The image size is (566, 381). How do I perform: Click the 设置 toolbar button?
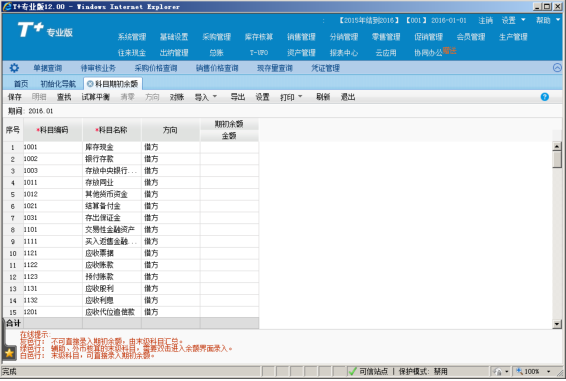pyautogui.click(x=262, y=97)
